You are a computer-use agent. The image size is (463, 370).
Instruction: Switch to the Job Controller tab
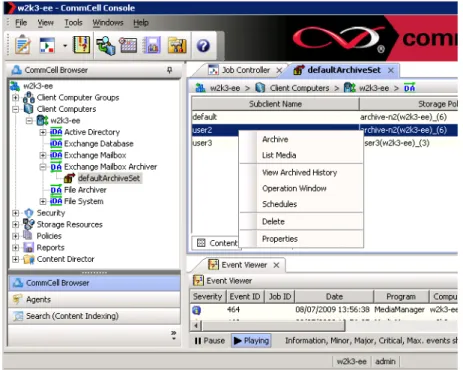click(x=246, y=70)
